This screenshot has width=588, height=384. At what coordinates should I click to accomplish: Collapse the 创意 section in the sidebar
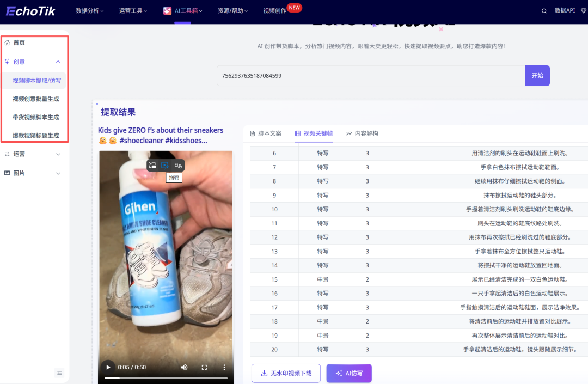pyautogui.click(x=58, y=62)
